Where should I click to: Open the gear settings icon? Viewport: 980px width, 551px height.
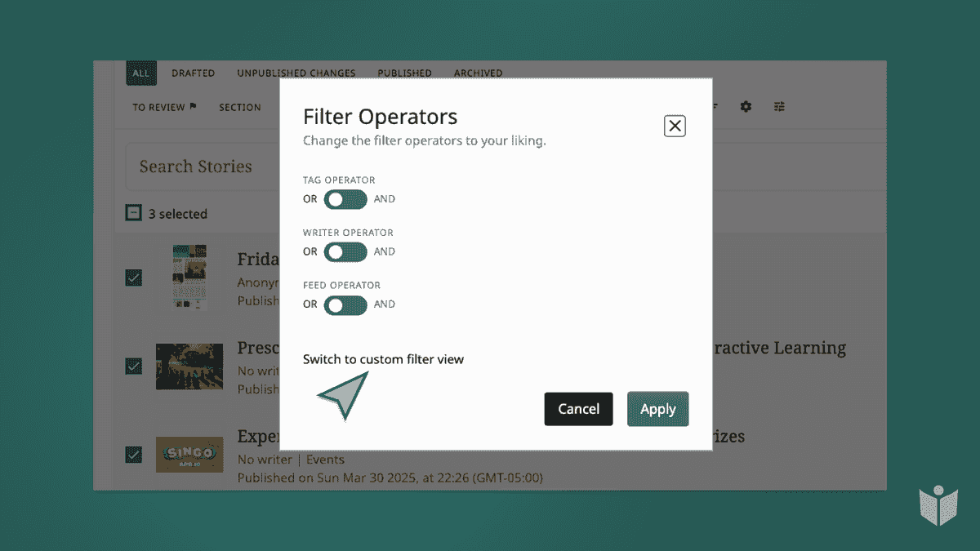[746, 107]
